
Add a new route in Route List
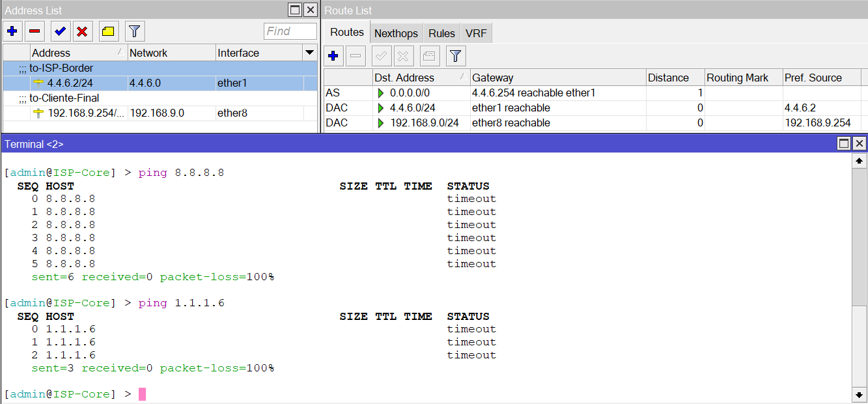click(333, 56)
